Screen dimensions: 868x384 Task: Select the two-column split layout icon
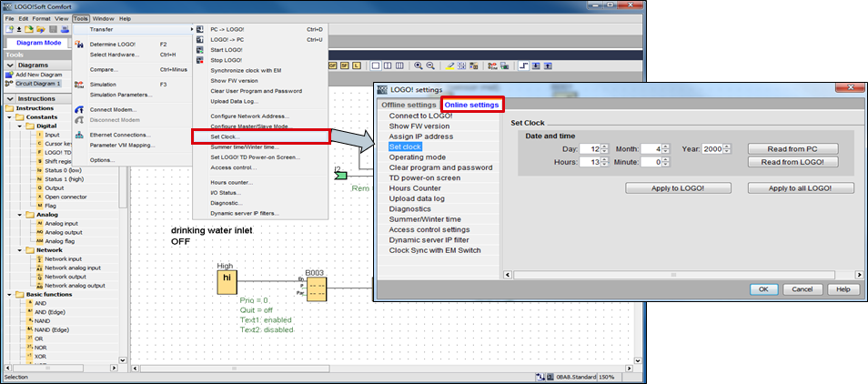click(388, 66)
